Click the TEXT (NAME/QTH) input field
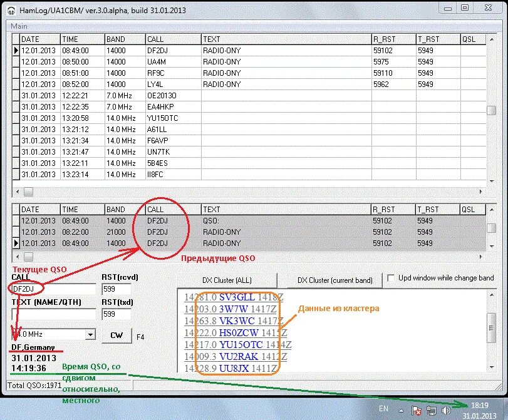 click(x=54, y=314)
